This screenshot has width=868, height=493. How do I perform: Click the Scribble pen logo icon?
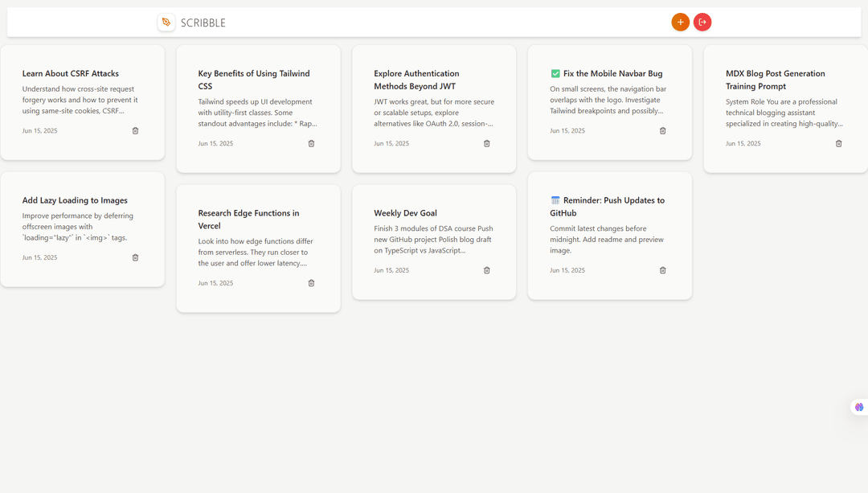pos(166,23)
